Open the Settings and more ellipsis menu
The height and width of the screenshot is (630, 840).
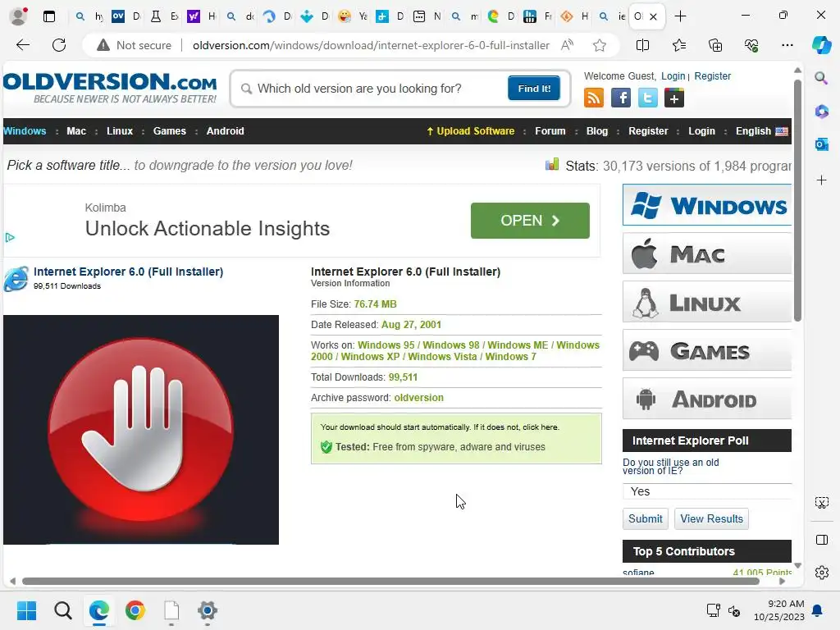787,45
